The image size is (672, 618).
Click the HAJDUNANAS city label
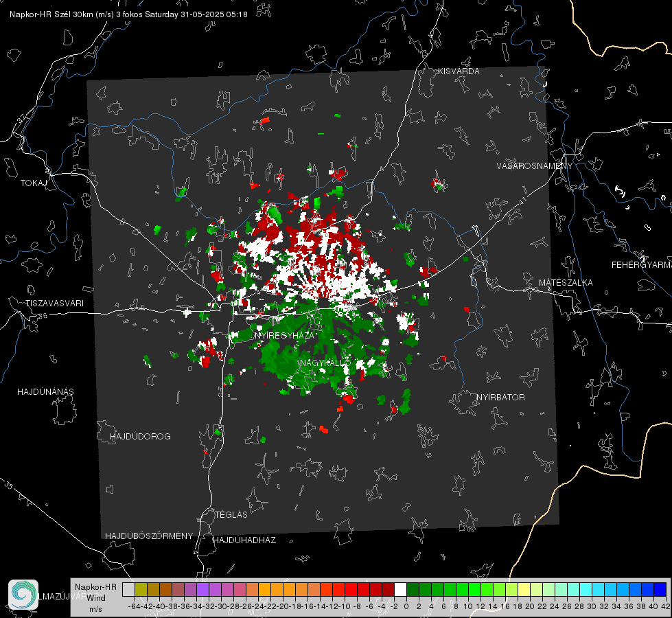point(45,392)
